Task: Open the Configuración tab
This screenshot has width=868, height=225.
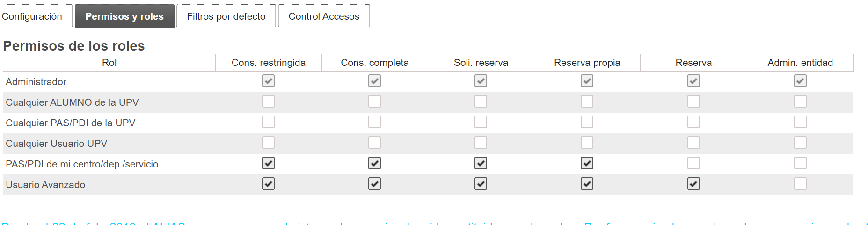Action: click(x=32, y=16)
